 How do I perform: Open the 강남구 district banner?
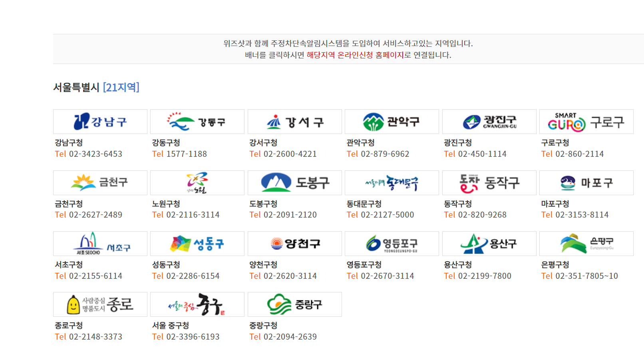tap(100, 122)
